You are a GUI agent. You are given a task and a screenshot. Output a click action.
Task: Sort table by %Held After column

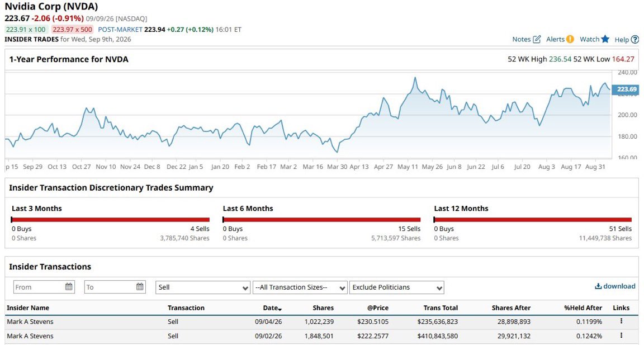583,308
